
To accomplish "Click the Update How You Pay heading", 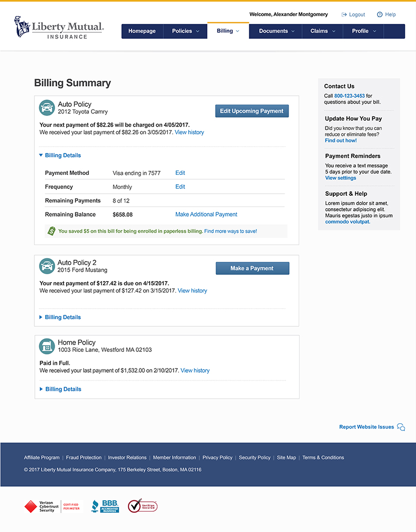I will [353, 119].
